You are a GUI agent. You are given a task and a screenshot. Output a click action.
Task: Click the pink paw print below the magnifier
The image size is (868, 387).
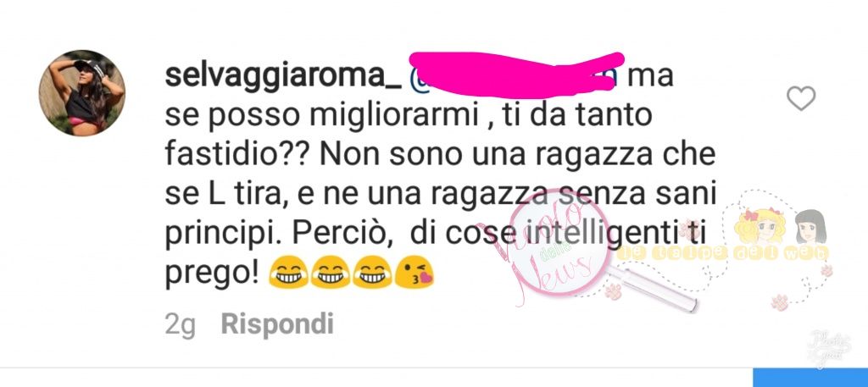[x=613, y=290]
